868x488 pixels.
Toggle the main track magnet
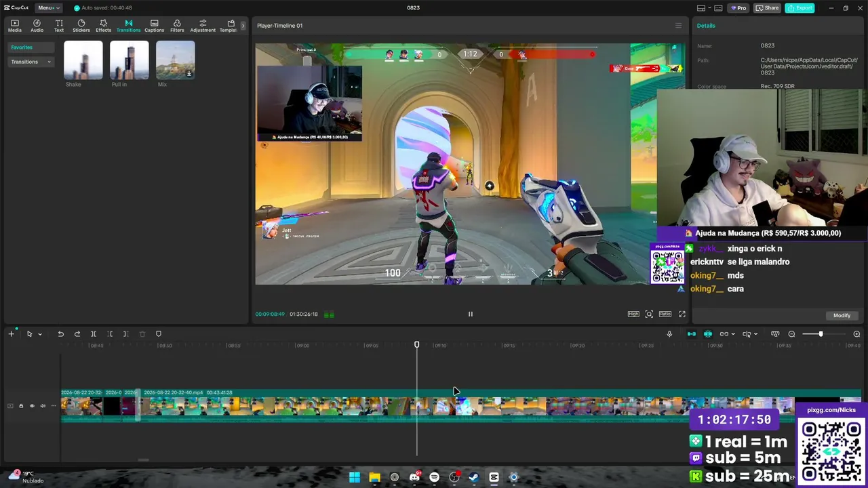[692, 333]
